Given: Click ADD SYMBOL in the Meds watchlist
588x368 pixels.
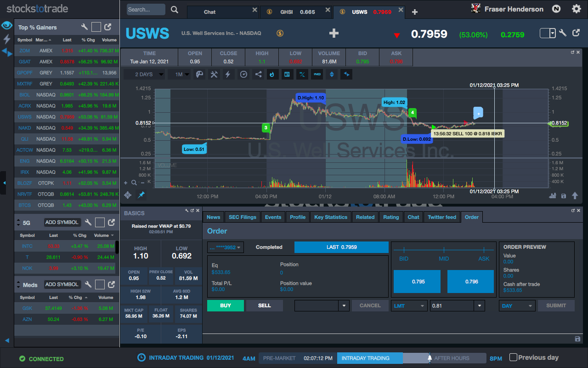Looking at the screenshot, I should (62, 284).
